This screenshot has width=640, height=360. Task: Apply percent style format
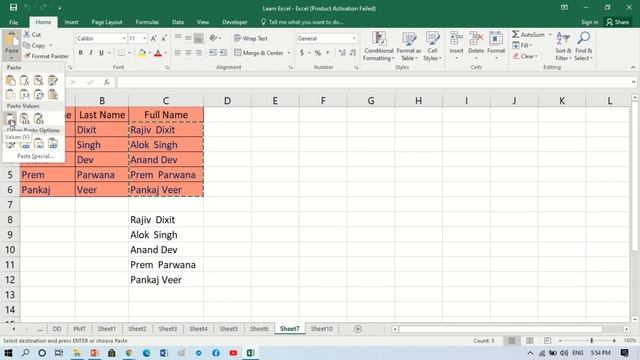[318, 53]
